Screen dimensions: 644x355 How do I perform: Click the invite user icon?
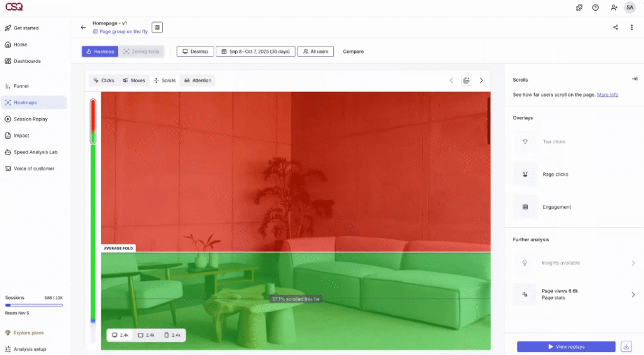click(x=613, y=8)
